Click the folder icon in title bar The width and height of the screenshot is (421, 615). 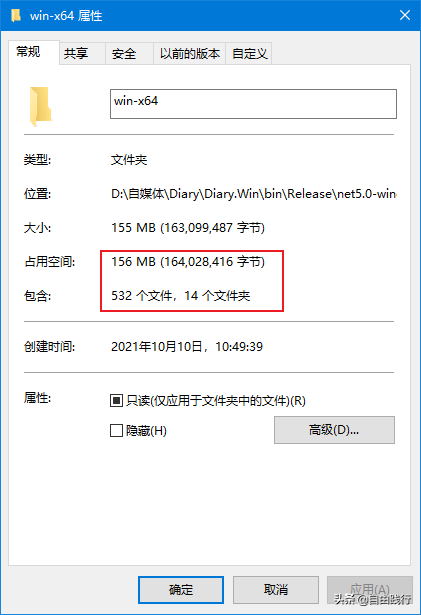coord(16,16)
